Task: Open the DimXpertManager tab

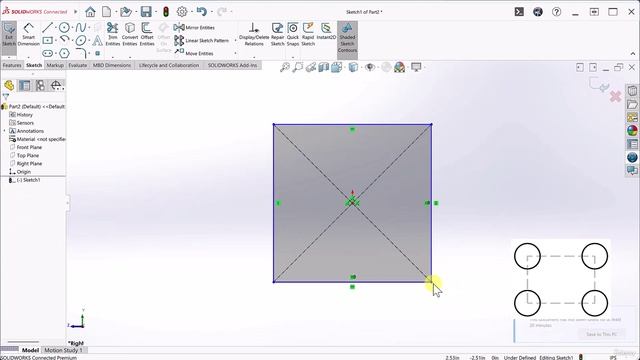Action: pyautogui.click(x=56, y=85)
